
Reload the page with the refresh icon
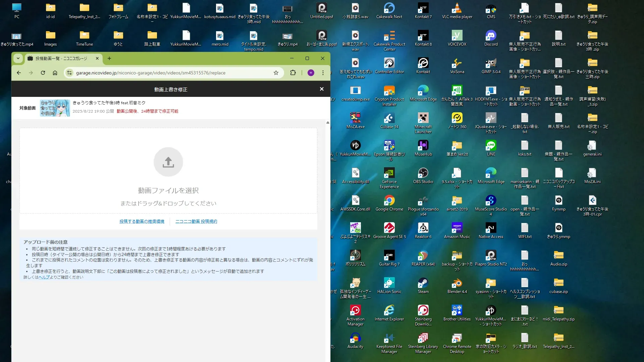[x=43, y=73]
